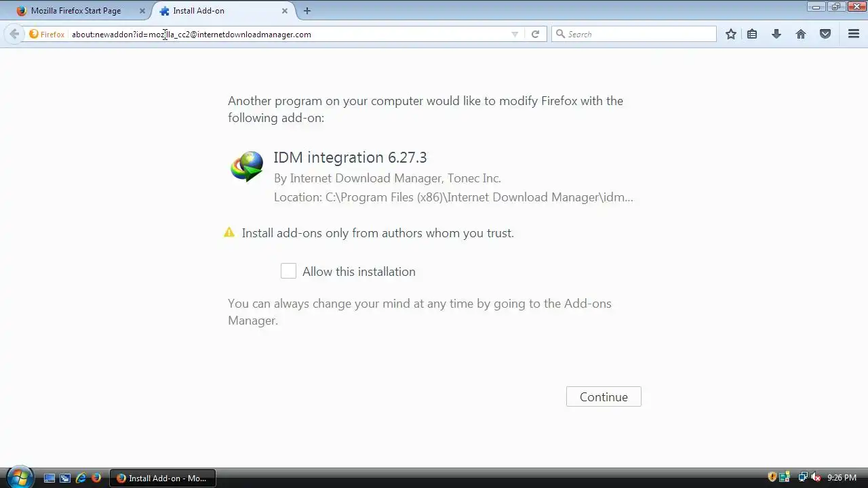
Task: Minimize the Firefox window
Action: [x=816, y=7]
